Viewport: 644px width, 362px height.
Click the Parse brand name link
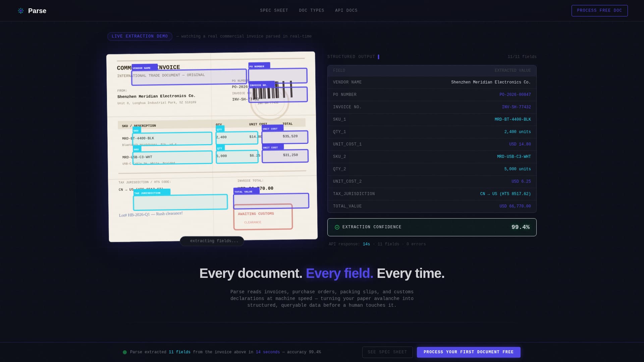(37, 11)
